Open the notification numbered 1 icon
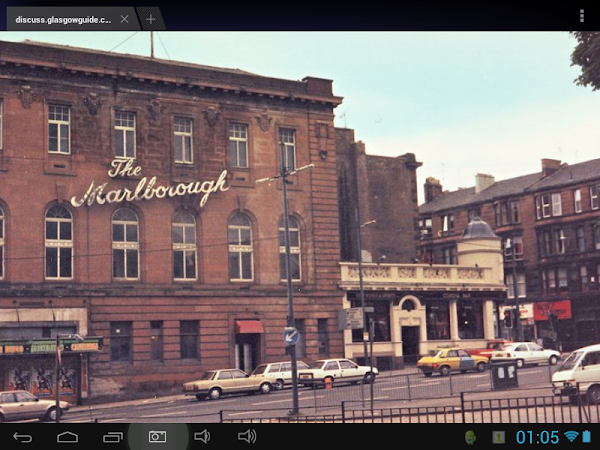Screen dimensions: 600x450 pyautogui.click(x=498, y=437)
